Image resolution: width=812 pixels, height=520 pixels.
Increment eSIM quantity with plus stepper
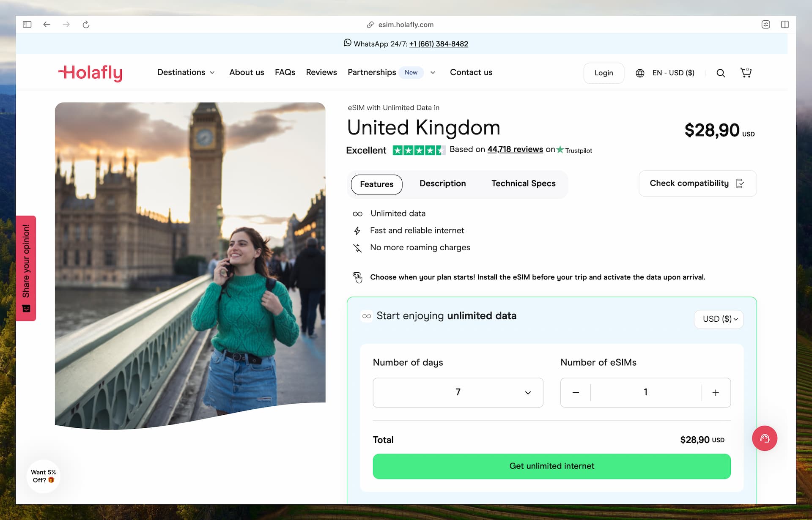(x=715, y=392)
